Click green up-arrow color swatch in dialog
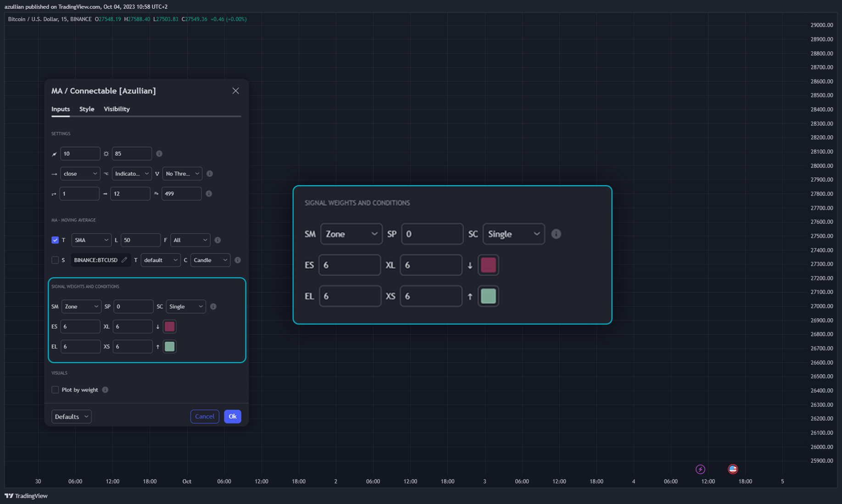The width and height of the screenshot is (842, 504). 170,347
